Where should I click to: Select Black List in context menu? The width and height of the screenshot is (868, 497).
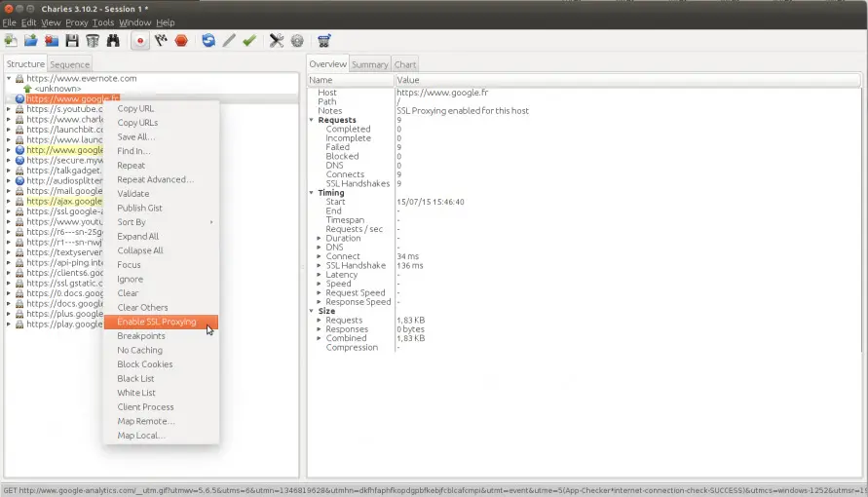(161, 378)
